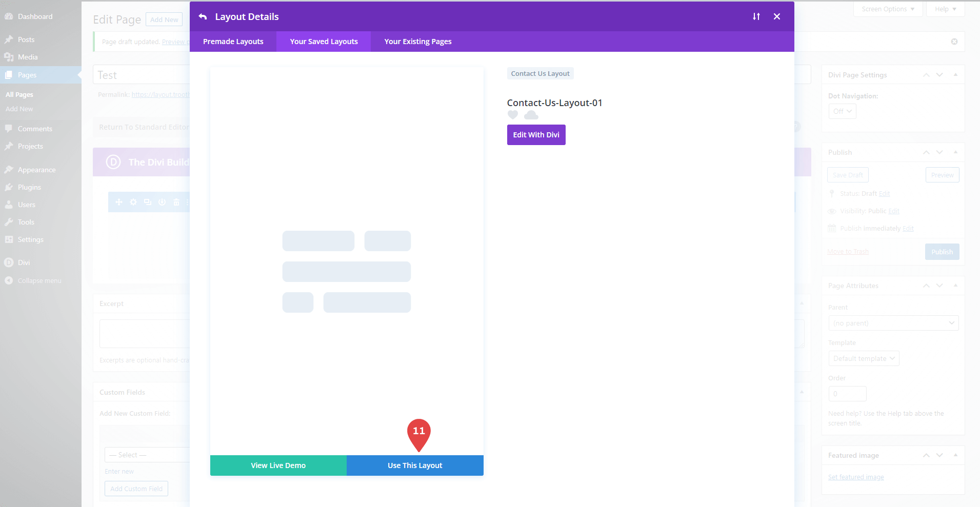Click Add New button beside Edit Page

(x=164, y=19)
